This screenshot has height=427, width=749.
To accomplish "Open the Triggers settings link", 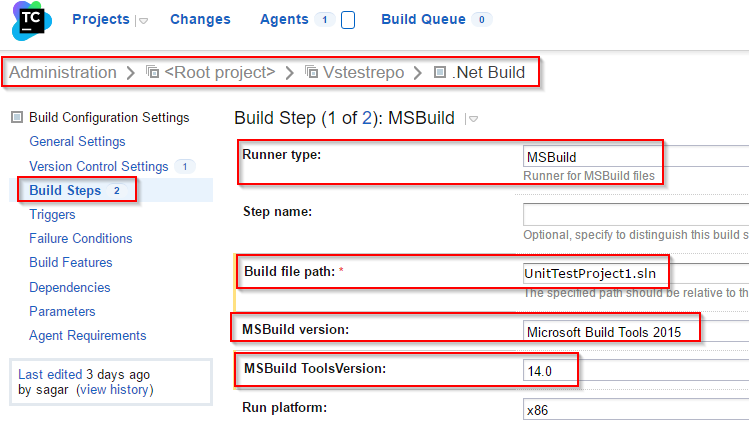I will pyautogui.click(x=52, y=214).
